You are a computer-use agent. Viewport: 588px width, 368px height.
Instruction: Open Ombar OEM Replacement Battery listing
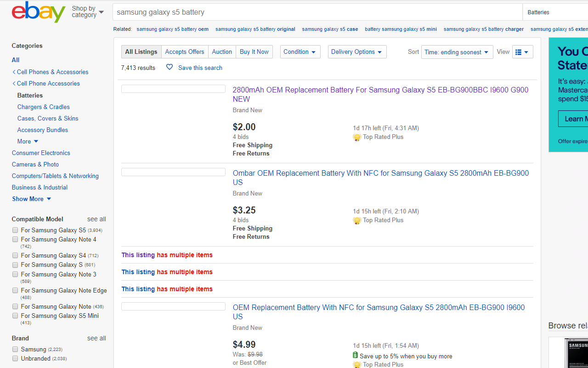(381, 178)
